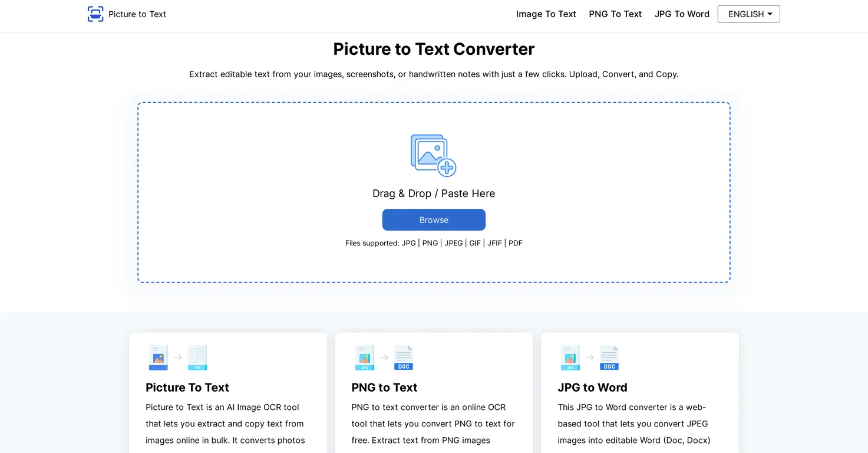868x453 pixels.
Task: Click the JPG to Word card icon
Action: [590, 357]
